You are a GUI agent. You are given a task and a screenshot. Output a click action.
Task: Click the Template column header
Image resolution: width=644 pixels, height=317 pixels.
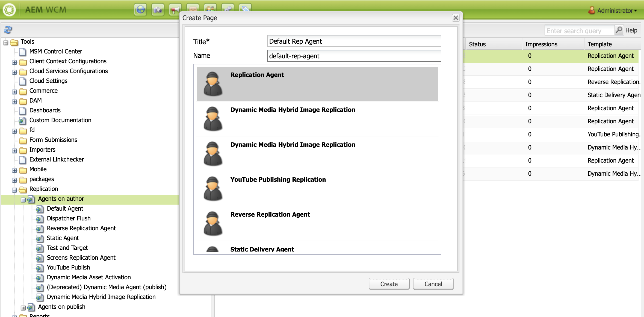[x=599, y=44]
